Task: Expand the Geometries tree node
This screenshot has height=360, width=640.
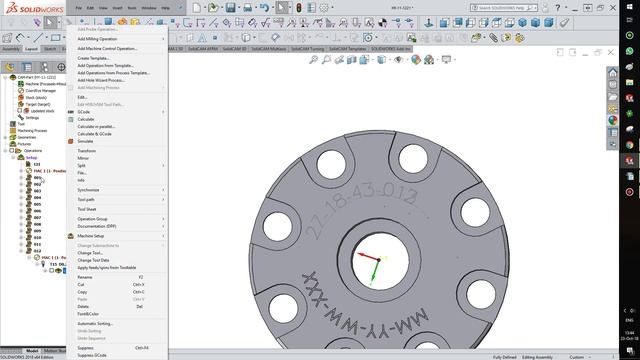Action: pos(5,137)
